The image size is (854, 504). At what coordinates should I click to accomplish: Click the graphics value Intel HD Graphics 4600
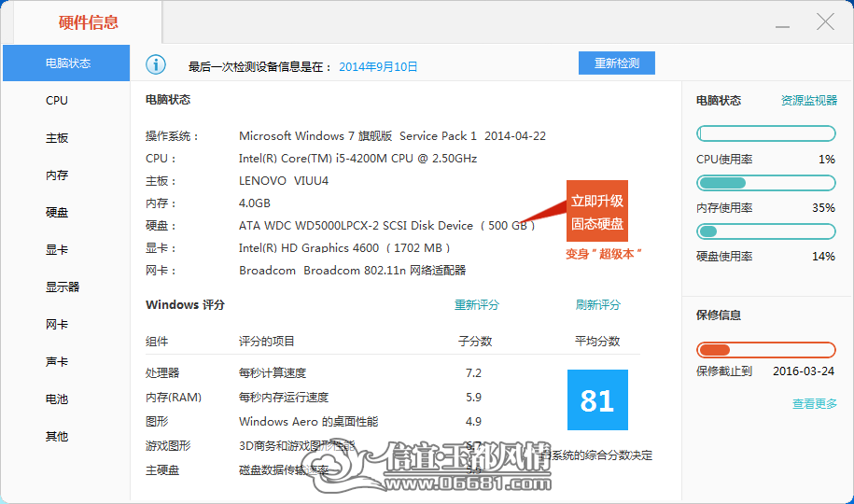[x=344, y=248]
